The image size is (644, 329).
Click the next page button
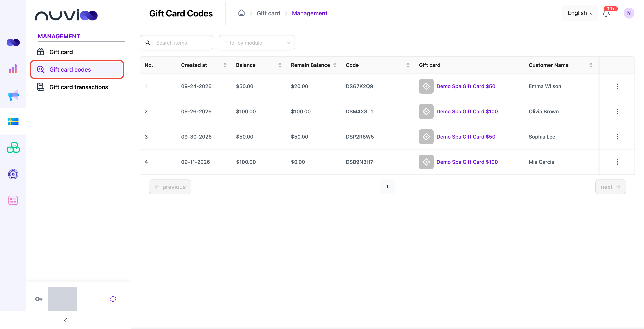coord(611,187)
